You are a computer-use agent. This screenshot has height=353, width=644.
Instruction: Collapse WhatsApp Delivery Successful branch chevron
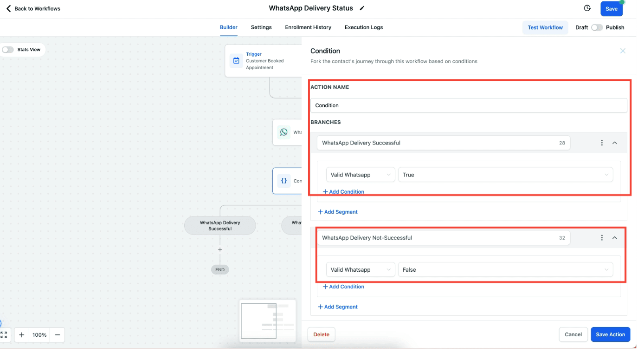point(615,143)
